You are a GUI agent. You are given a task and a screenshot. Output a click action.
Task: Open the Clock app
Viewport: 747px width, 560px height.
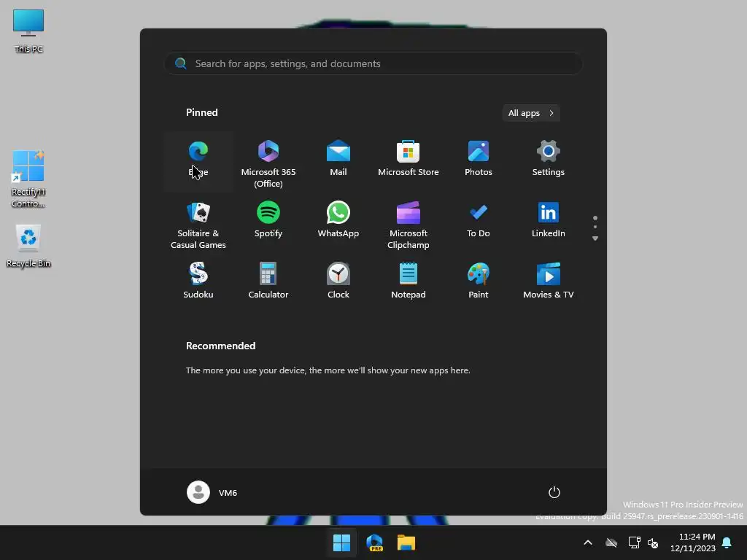[338, 284]
